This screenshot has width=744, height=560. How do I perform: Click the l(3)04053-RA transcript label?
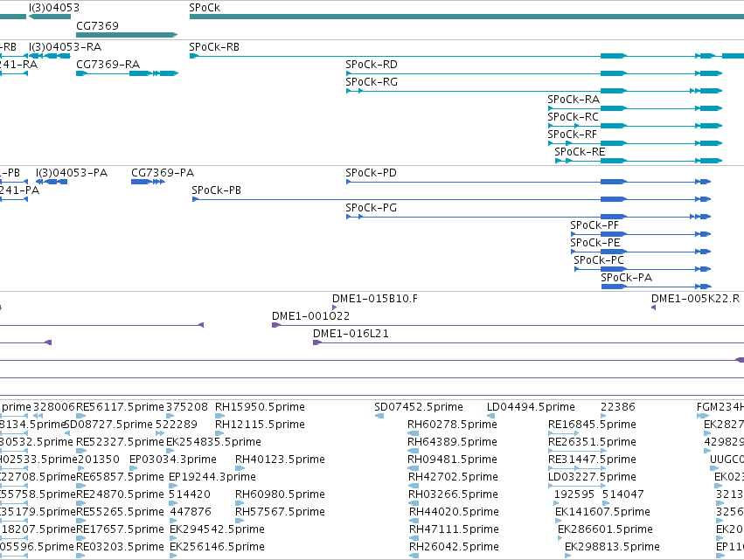coord(65,47)
